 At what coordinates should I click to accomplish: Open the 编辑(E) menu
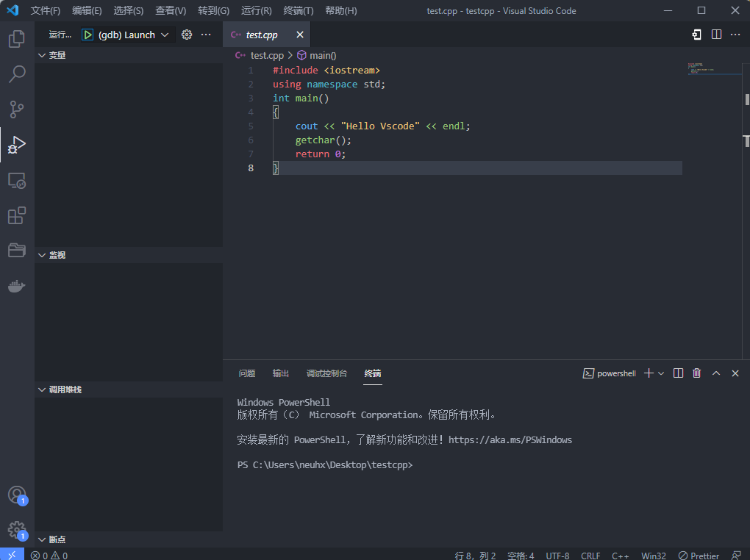click(87, 10)
